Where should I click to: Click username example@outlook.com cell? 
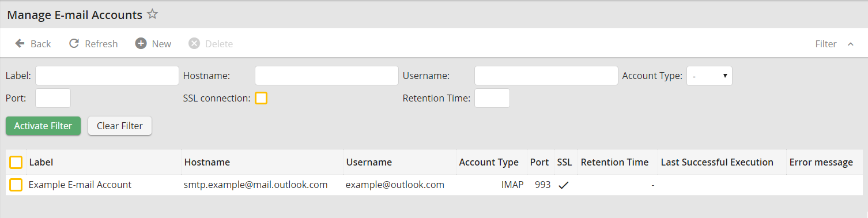(x=395, y=185)
